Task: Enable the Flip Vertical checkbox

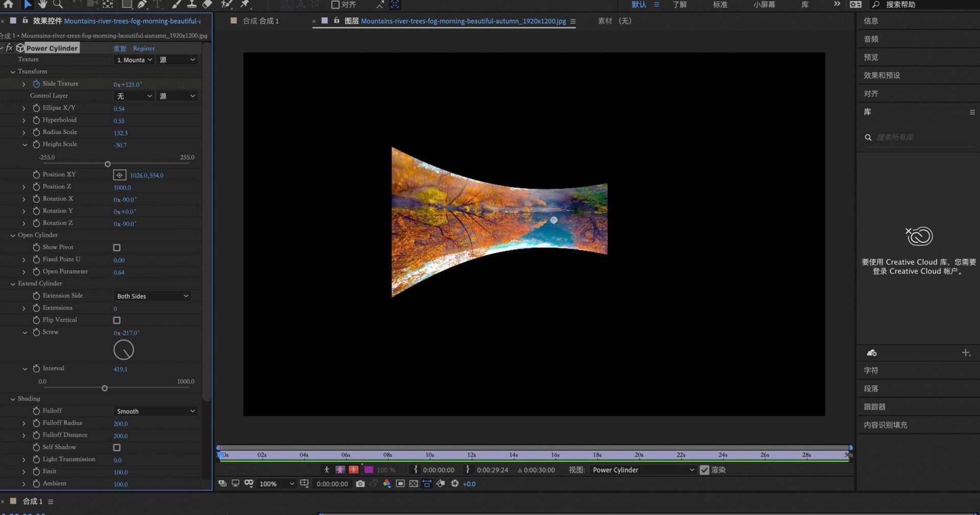Action: coord(117,320)
